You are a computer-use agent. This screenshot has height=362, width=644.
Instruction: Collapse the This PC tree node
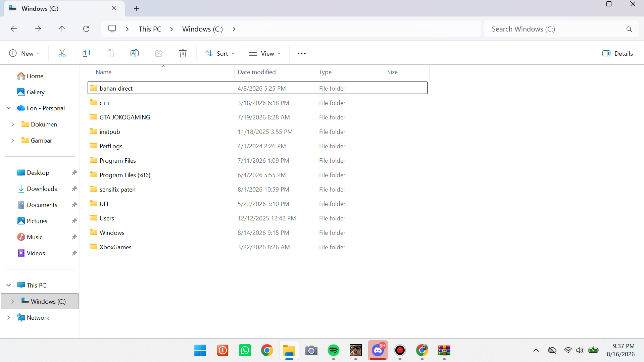[x=9, y=285]
